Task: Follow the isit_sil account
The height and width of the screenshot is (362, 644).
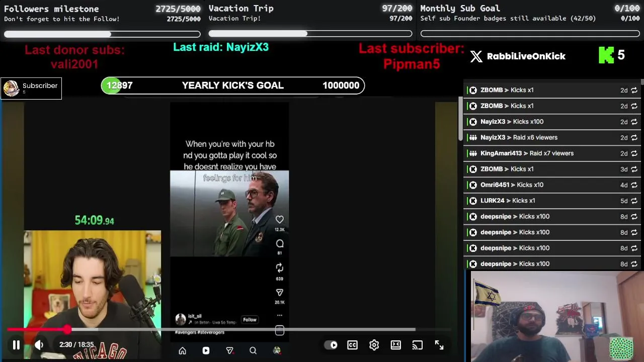Action: (x=250, y=320)
